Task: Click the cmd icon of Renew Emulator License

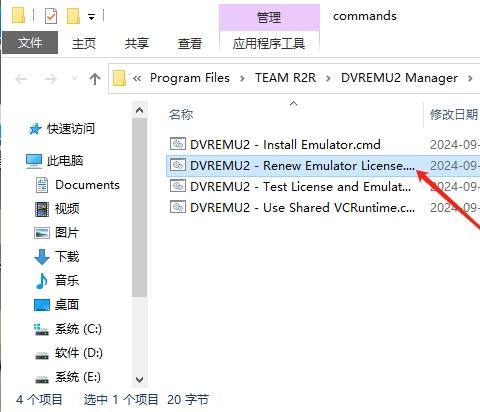Action: (178, 165)
